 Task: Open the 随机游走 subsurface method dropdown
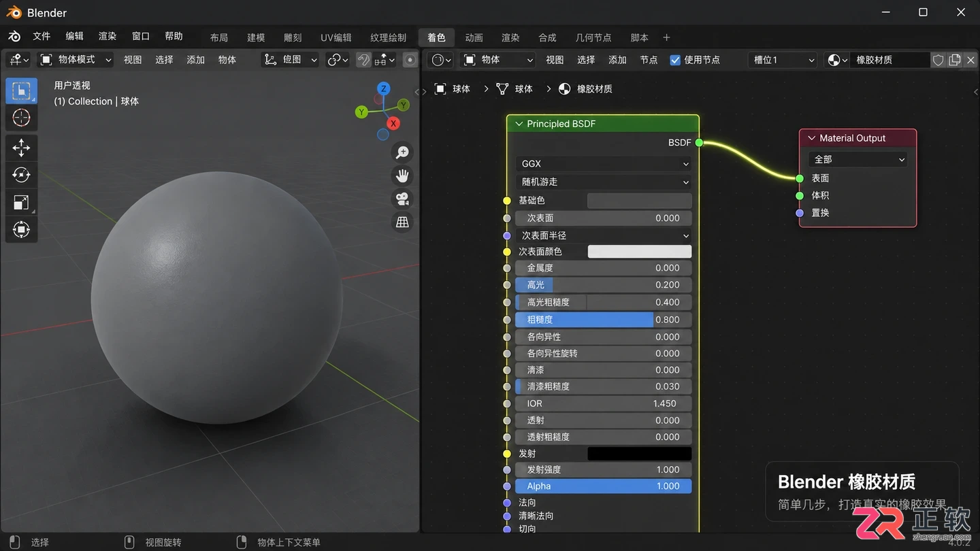click(603, 182)
